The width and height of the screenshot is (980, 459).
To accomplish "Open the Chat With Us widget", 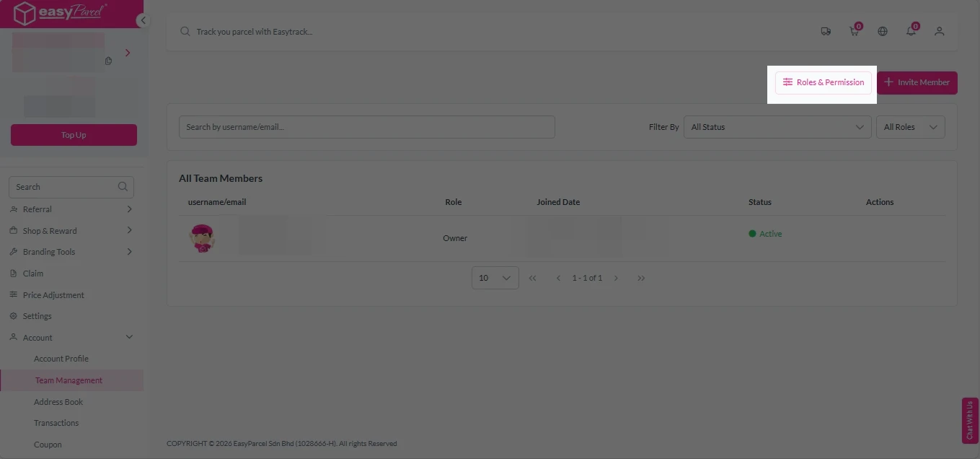I will click(x=970, y=420).
